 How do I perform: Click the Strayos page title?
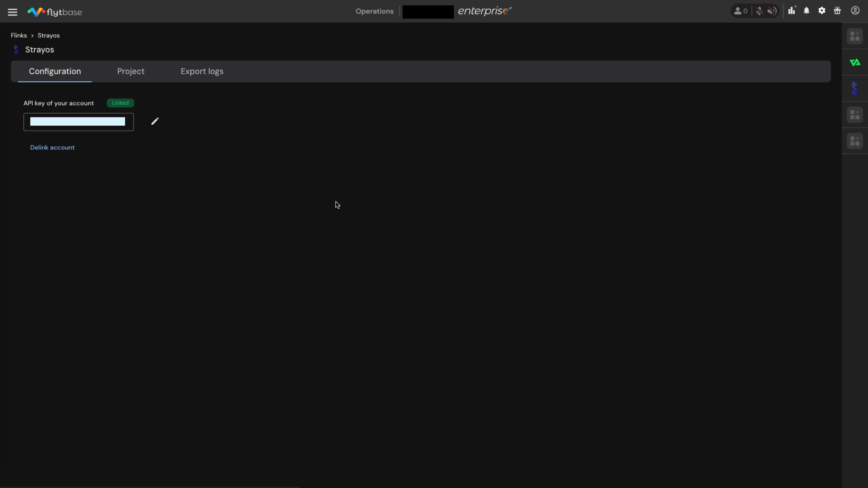point(40,50)
